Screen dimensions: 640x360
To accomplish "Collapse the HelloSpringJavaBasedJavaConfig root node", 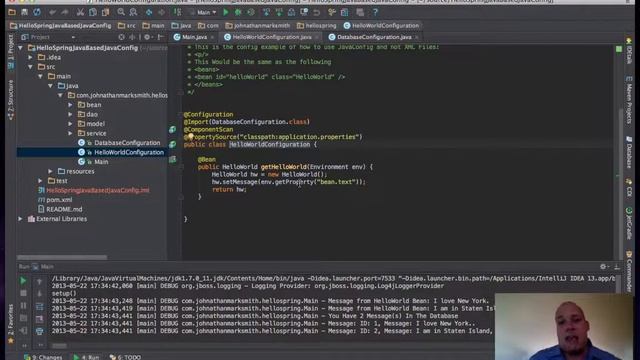I will tap(20, 48).
